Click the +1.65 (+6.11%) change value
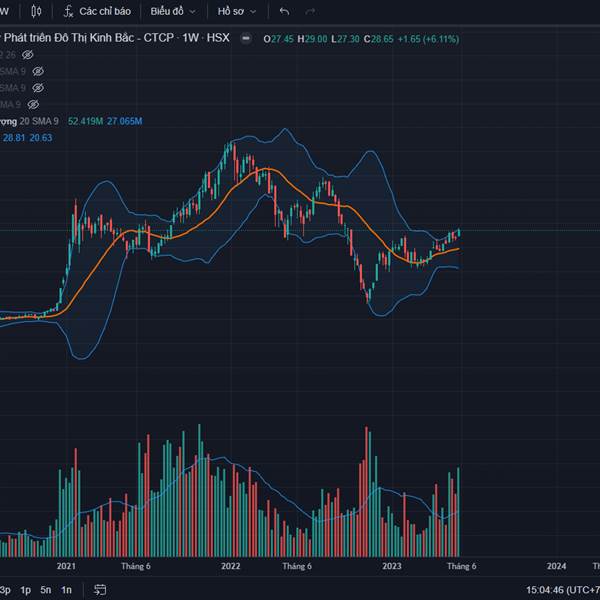 [428, 39]
